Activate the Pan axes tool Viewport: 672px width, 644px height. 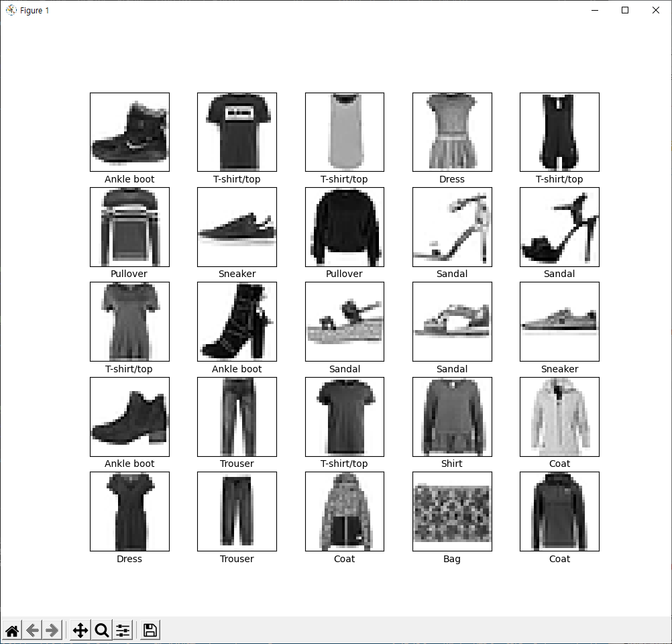point(80,631)
